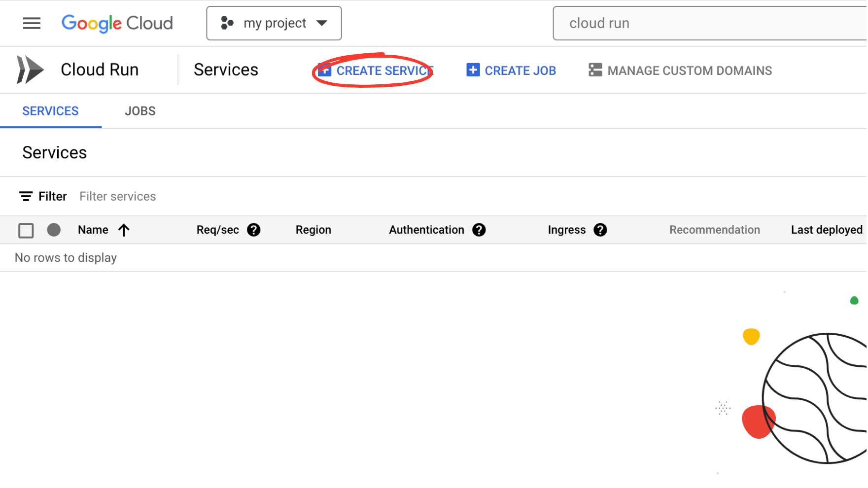
Task: Select the Services tab
Action: [x=50, y=110]
